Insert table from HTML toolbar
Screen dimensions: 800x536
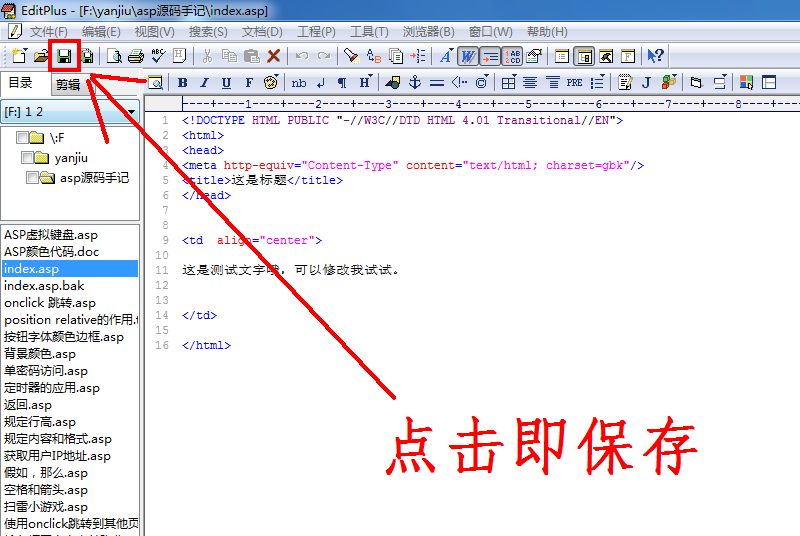(508, 83)
